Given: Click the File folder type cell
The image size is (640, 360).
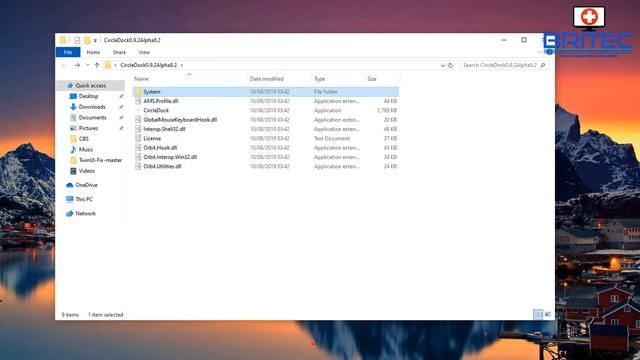Looking at the screenshot, I should [325, 91].
